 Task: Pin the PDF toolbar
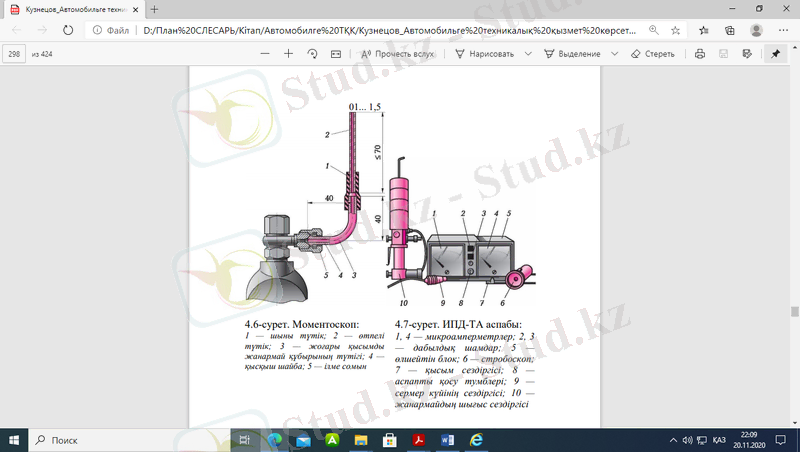pos(775,54)
